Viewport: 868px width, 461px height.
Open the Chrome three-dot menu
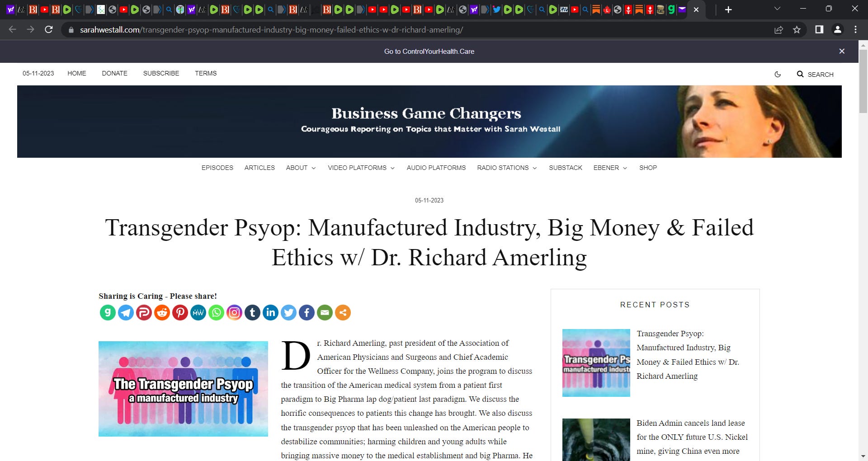tap(855, 29)
